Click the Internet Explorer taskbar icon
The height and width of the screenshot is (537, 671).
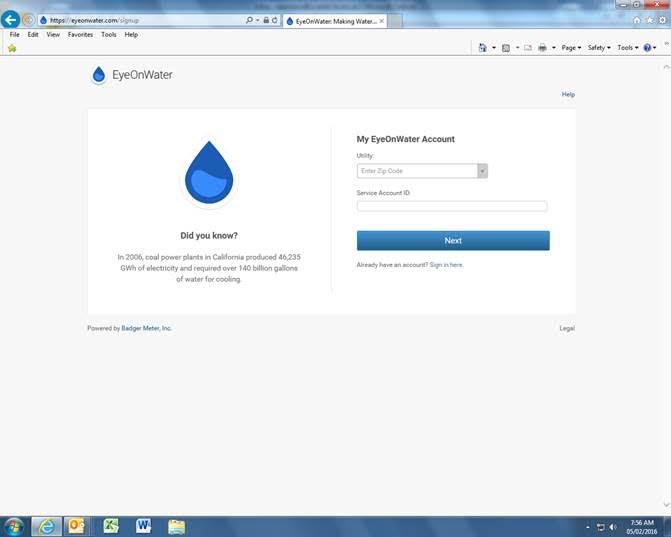(47, 526)
